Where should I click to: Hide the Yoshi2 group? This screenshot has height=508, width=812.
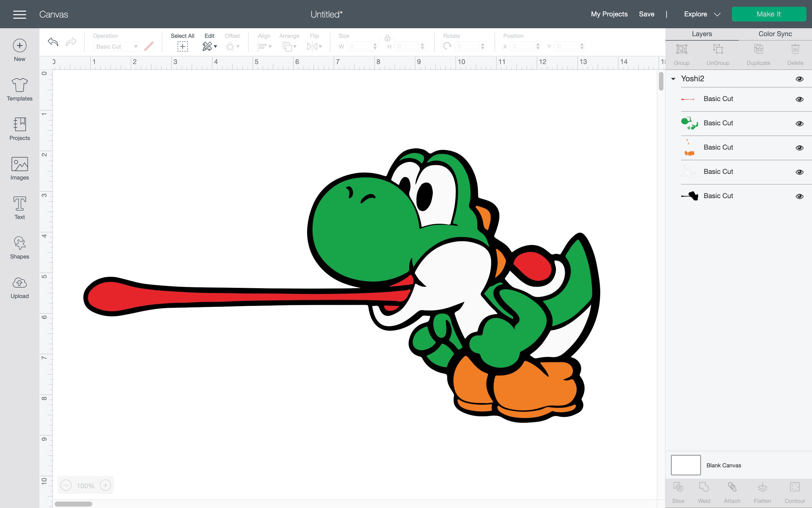[800, 79]
